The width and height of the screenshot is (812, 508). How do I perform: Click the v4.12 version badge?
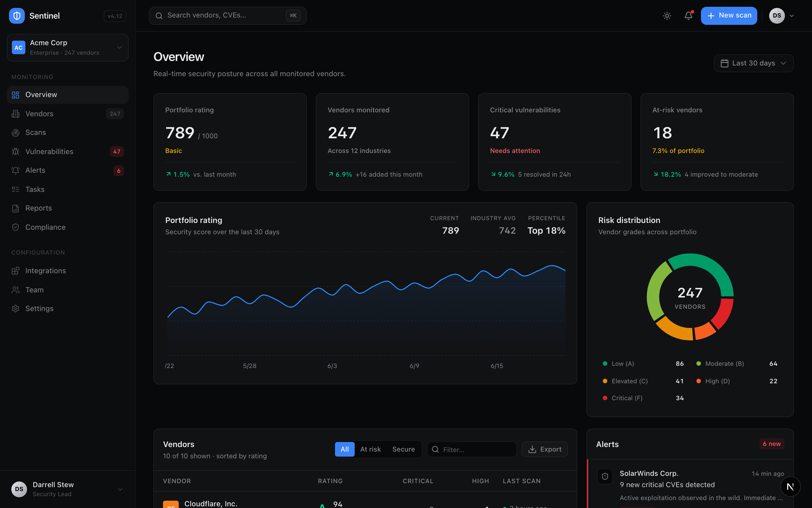pyautogui.click(x=115, y=16)
